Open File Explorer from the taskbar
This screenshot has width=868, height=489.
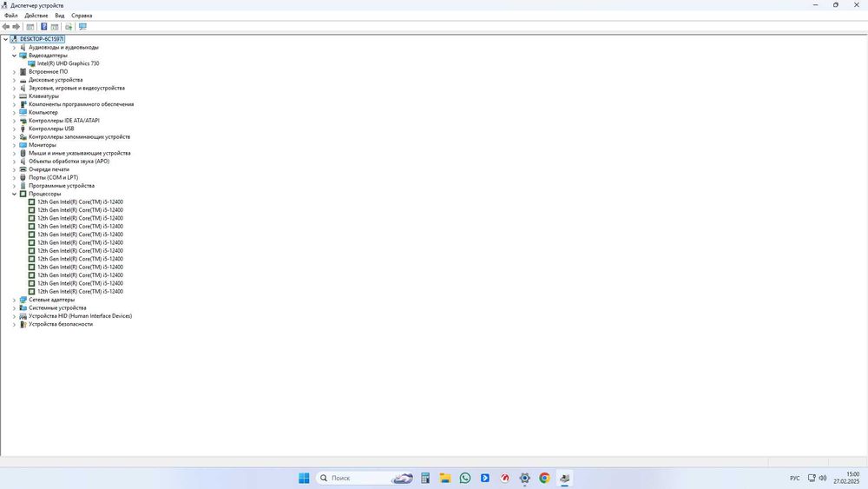pyautogui.click(x=445, y=478)
